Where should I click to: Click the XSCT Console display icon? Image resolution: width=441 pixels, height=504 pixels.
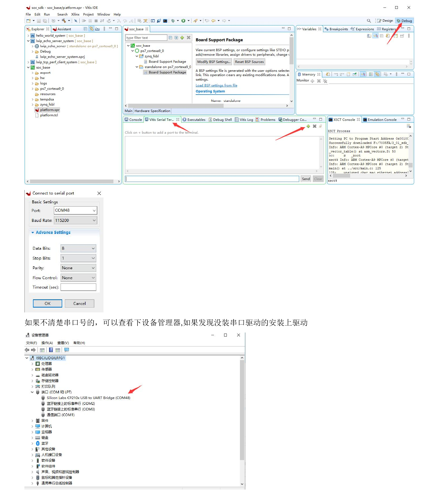[x=409, y=126]
